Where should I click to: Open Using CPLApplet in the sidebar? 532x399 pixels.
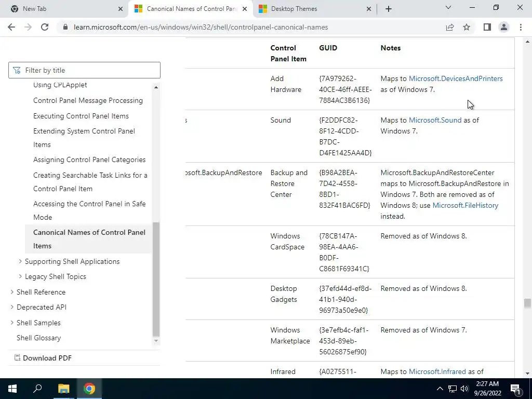[60, 85]
